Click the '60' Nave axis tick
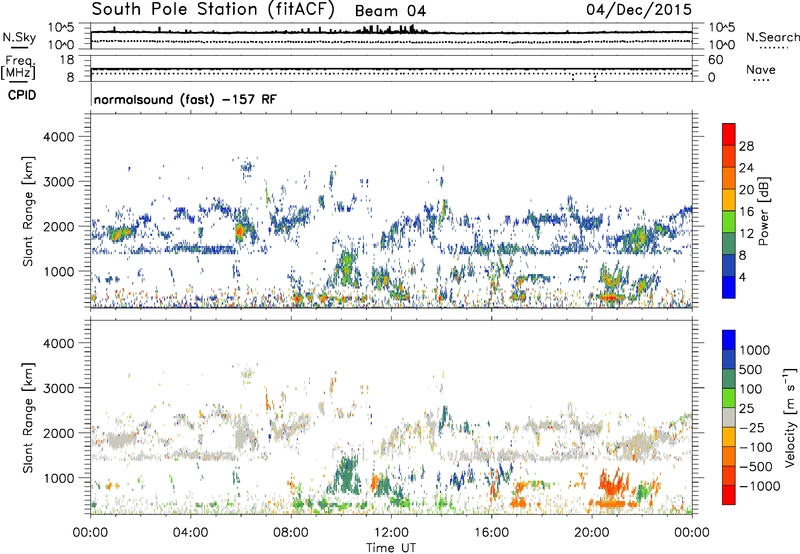 (715, 60)
